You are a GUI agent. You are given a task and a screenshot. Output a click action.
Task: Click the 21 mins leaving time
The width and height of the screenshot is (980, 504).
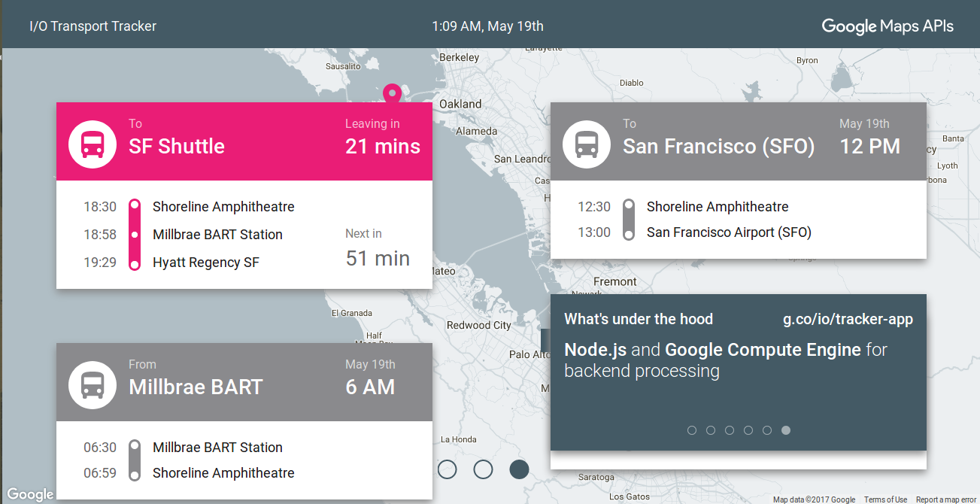pyautogui.click(x=383, y=146)
